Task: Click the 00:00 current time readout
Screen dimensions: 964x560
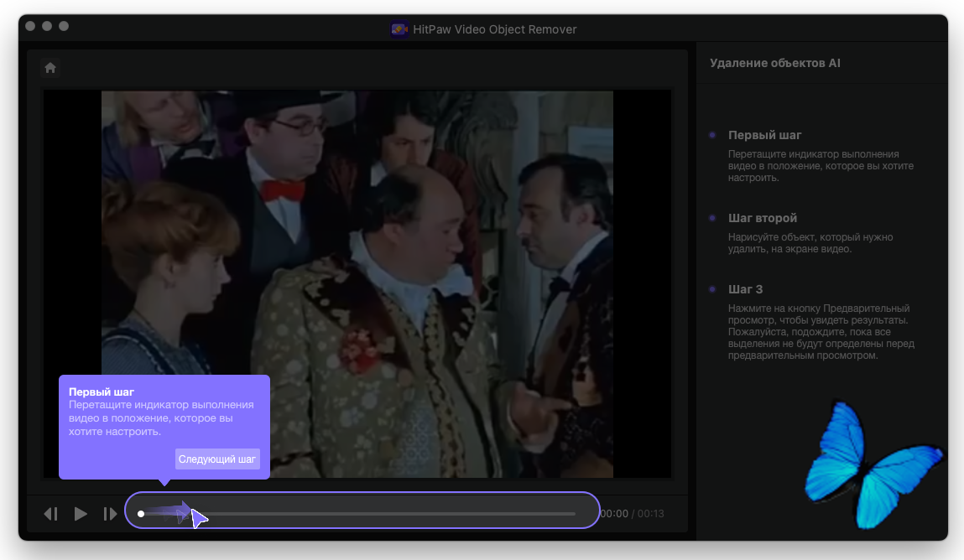Action: [614, 514]
